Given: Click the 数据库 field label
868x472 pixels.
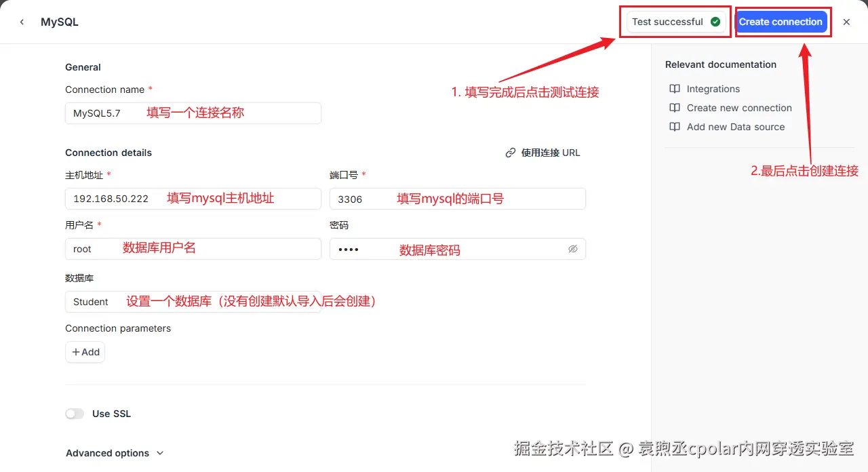Looking at the screenshot, I should click(x=79, y=278).
